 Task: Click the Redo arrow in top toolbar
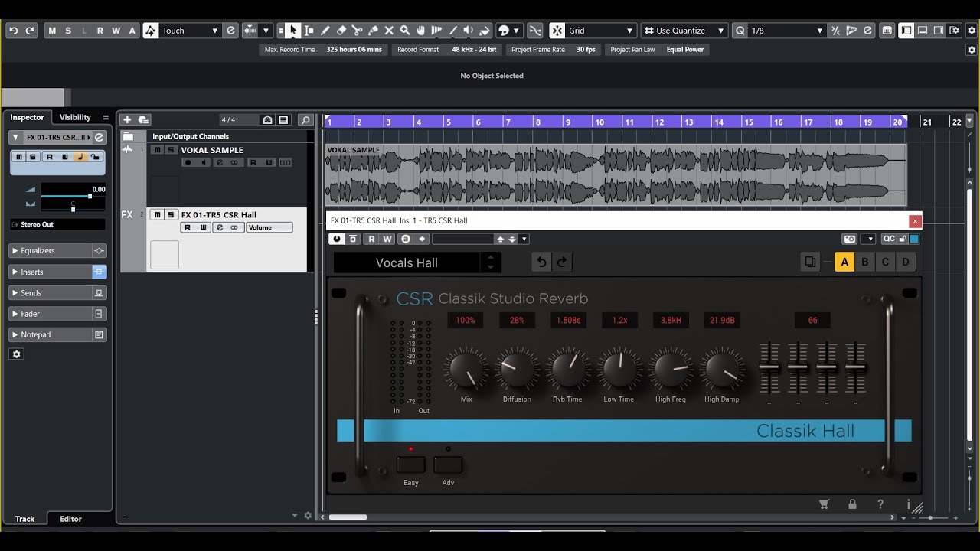pos(30,31)
